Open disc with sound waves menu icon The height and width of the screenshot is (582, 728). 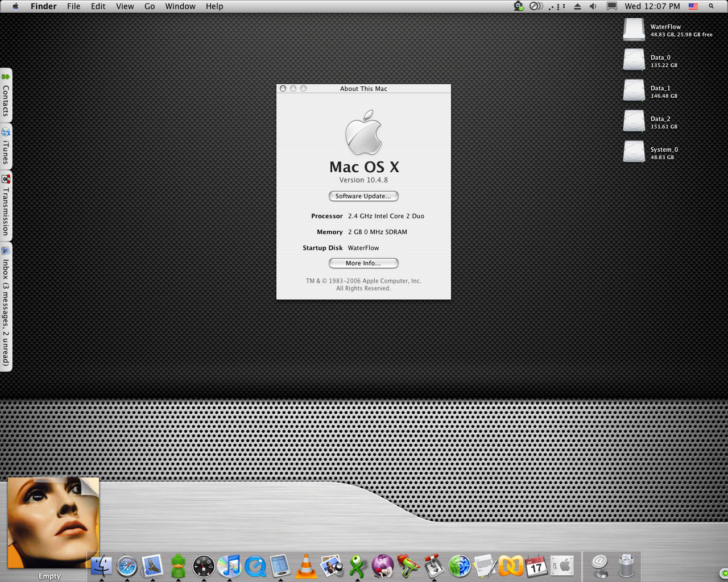[536, 6]
